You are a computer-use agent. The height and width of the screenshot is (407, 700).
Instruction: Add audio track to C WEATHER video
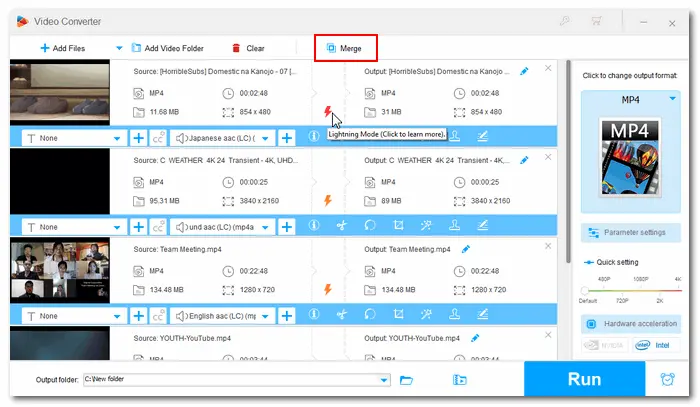(x=287, y=227)
